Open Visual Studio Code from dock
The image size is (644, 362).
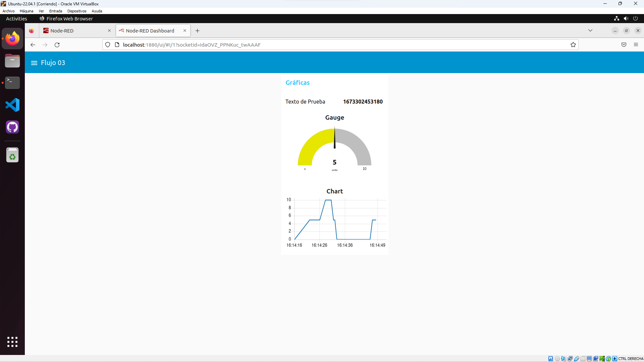click(x=12, y=105)
